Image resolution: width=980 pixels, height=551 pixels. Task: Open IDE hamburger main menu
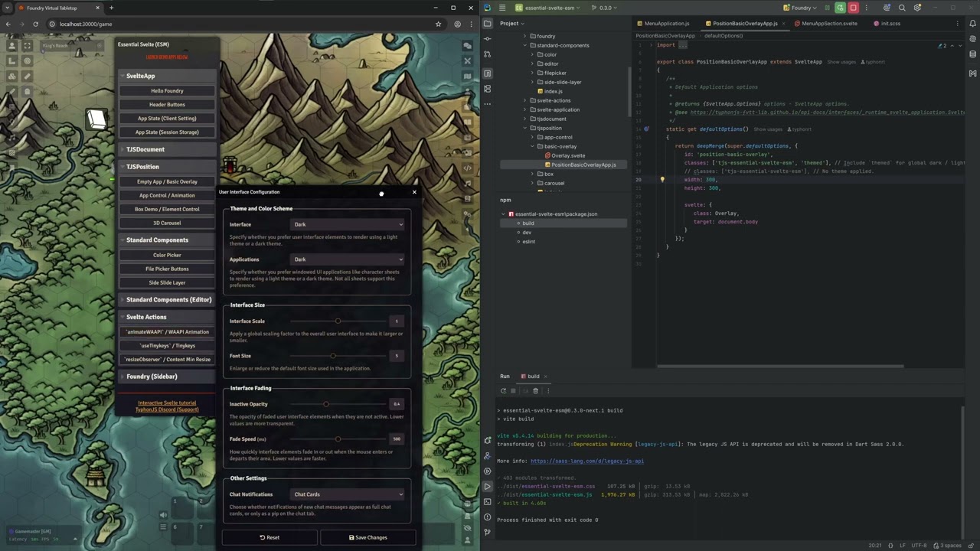click(x=502, y=8)
